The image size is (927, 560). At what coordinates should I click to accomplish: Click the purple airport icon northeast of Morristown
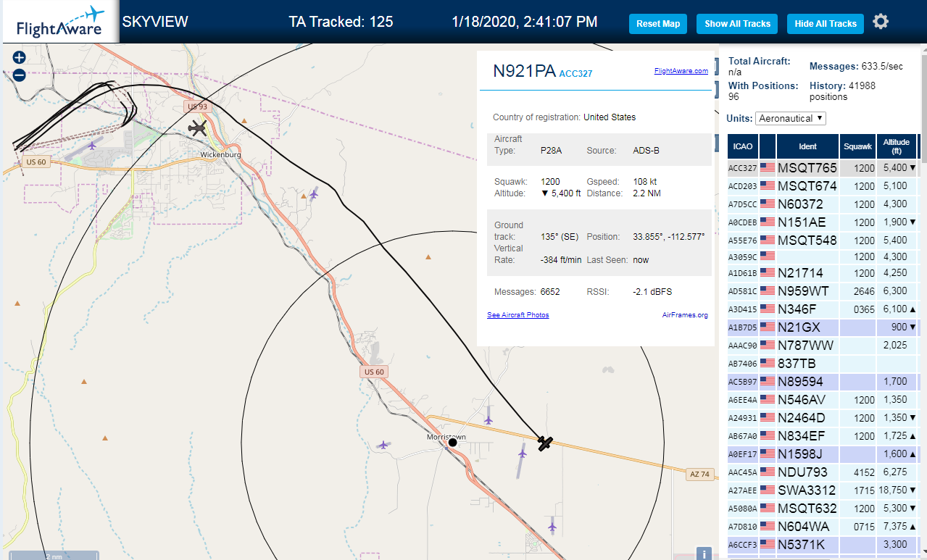point(489,419)
